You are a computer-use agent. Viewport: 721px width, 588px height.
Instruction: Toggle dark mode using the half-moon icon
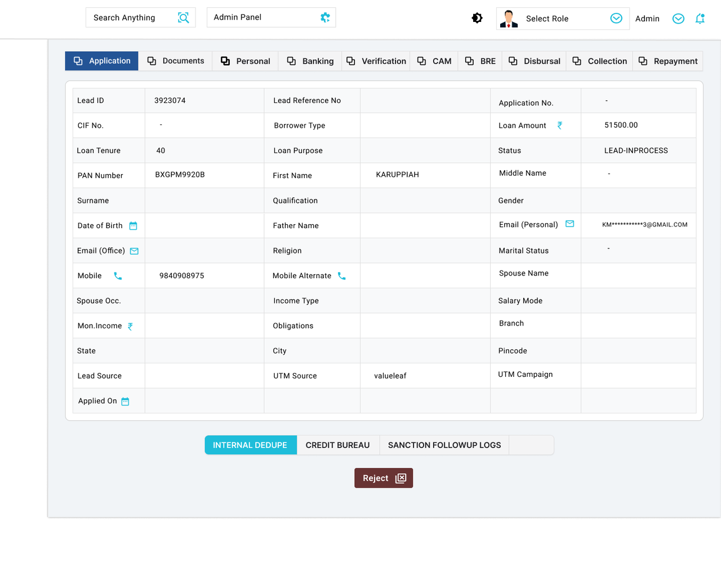pos(477,17)
